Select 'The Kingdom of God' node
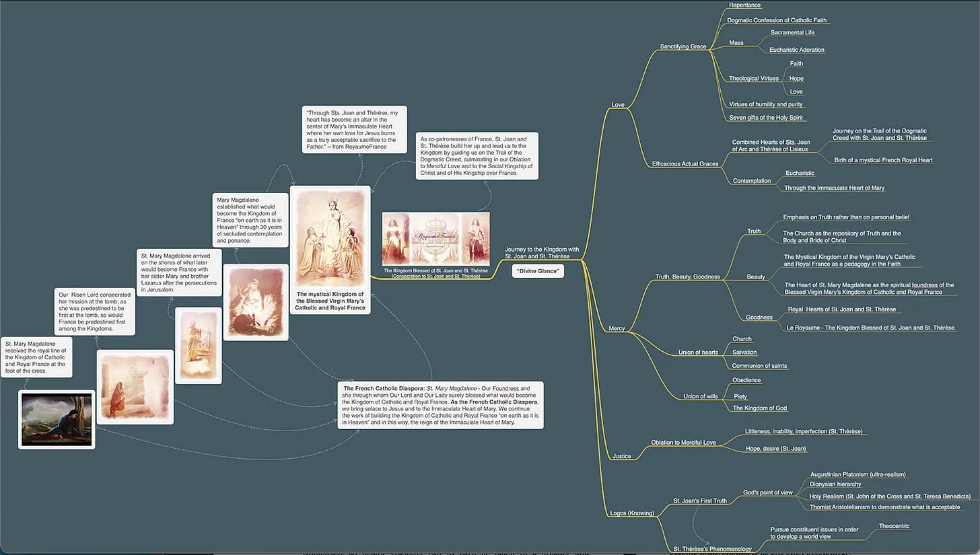The height and width of the screenshot is (555, 980). [759, 408]
